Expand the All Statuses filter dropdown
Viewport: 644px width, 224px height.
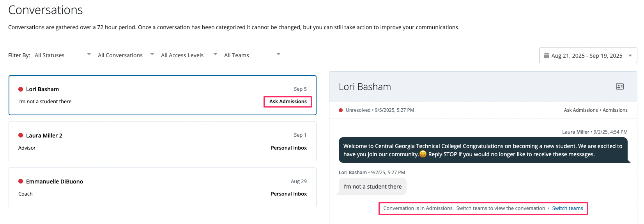[63, 55]
